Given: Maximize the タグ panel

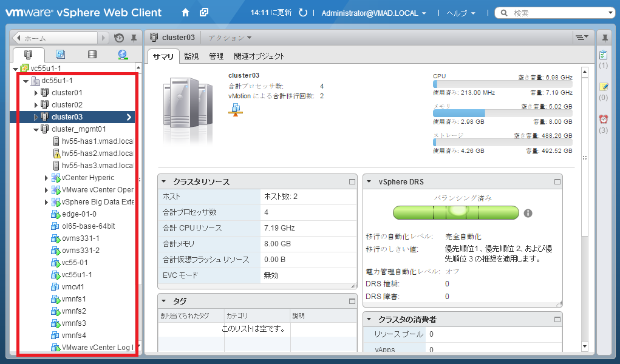Looking at the screenshot, I should coord(352,301).
